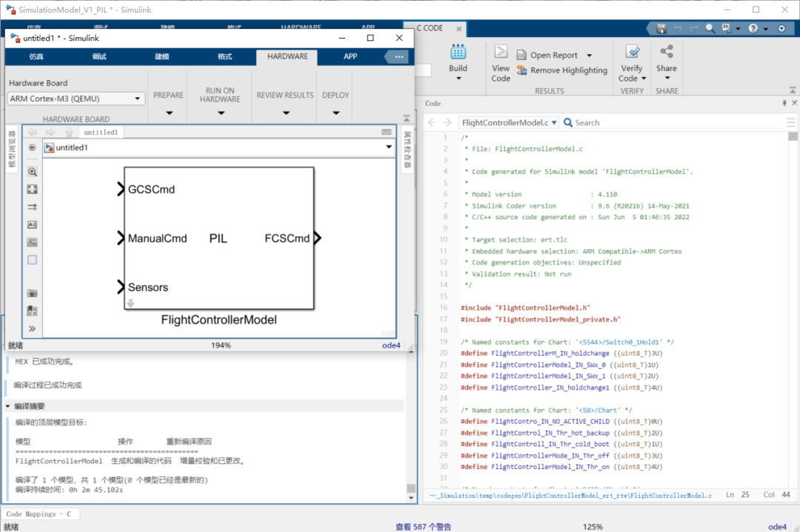Image resolution: width=800 pixels, height=532 pixels.
Task: Click the untitled1 breadcrumb tab
Action: tap(101, 132)
